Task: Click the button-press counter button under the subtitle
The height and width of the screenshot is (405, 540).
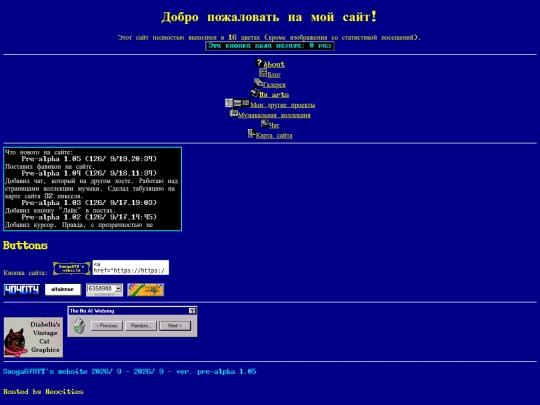Action: 270,46
